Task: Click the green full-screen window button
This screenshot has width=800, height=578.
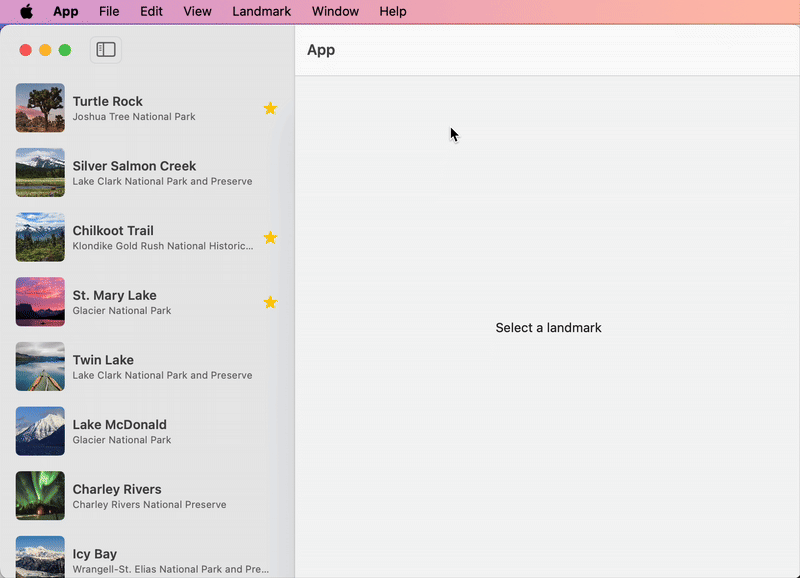Action: [65, 50]
